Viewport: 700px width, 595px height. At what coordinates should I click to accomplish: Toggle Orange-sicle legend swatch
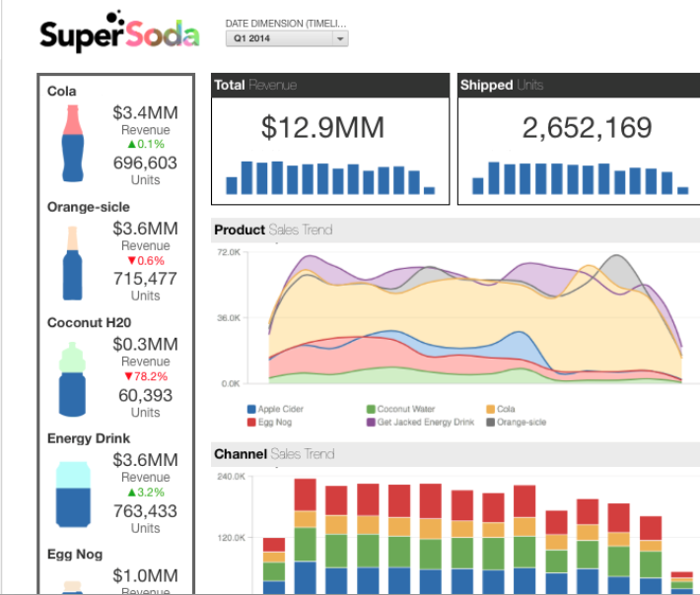[490, 422]
